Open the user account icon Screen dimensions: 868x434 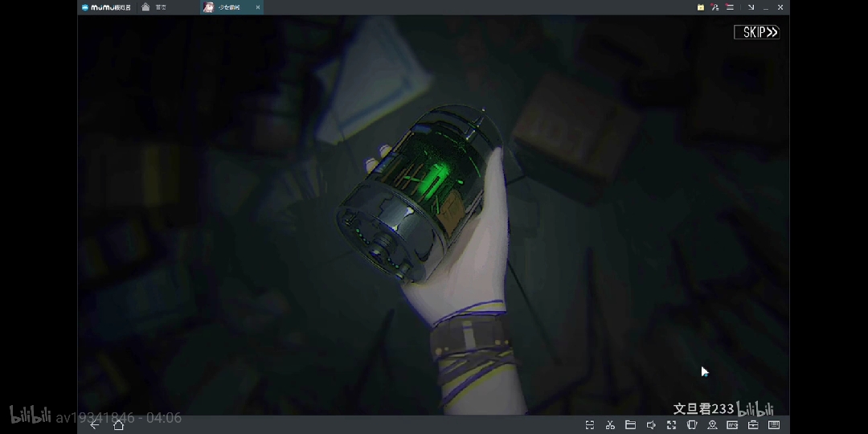714,7
